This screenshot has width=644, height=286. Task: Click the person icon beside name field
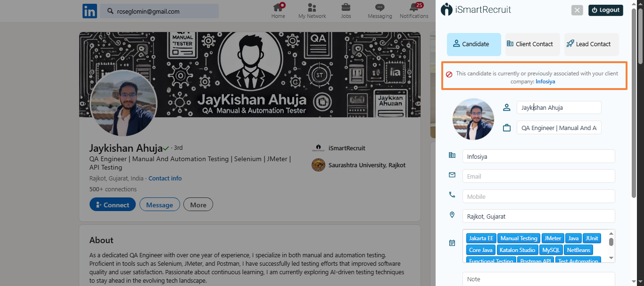pyautogui.click(x=507, y=107)
